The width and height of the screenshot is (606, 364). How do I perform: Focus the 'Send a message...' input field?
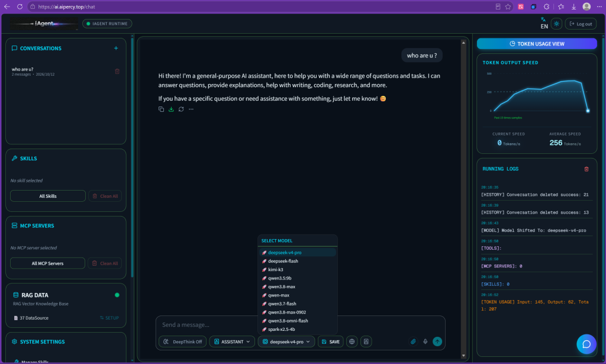tap(300, 325)
